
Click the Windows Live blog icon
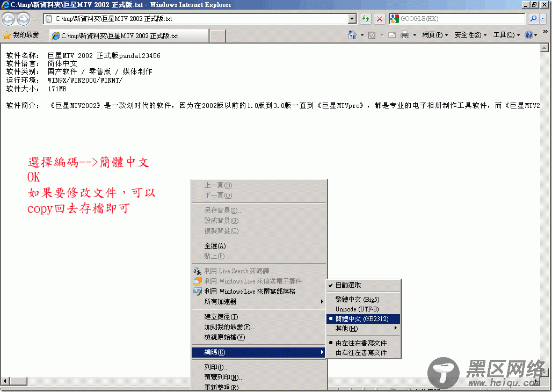[x=198, y=291]
